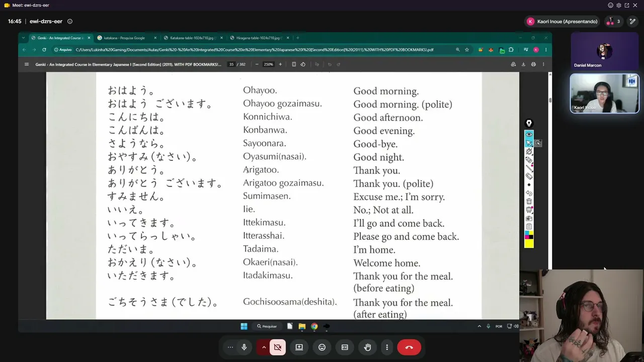
Task: Choose the black dot stroke size indicator
Action: pyautogui.click(x=529, y=185)
